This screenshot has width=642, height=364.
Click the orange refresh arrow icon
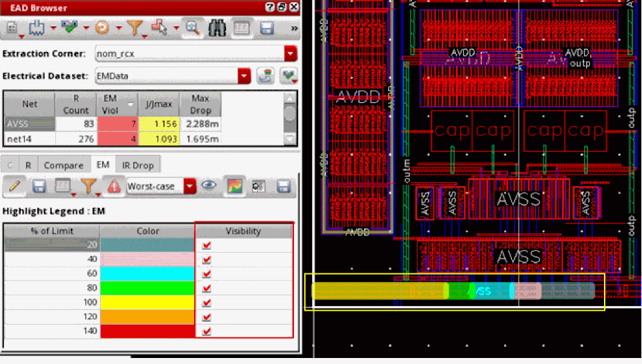pyautogui.click(x=102, y=29)
